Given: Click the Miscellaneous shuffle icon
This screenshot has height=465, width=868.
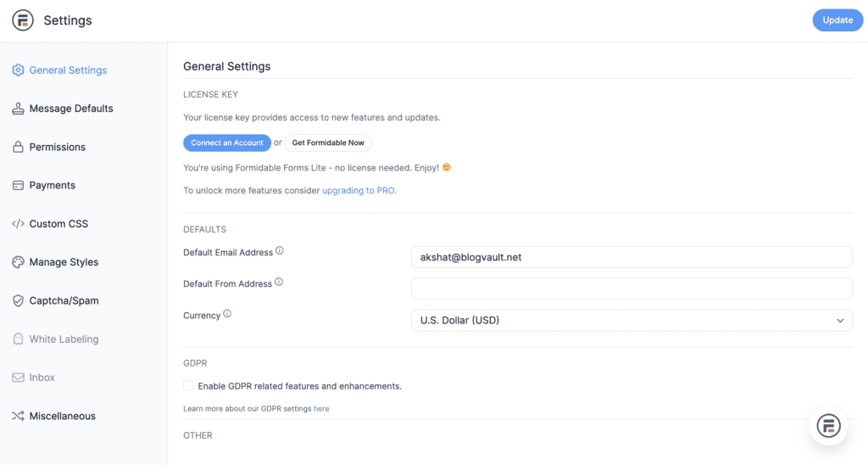Looking at the screenshot, I should (19, 416).
